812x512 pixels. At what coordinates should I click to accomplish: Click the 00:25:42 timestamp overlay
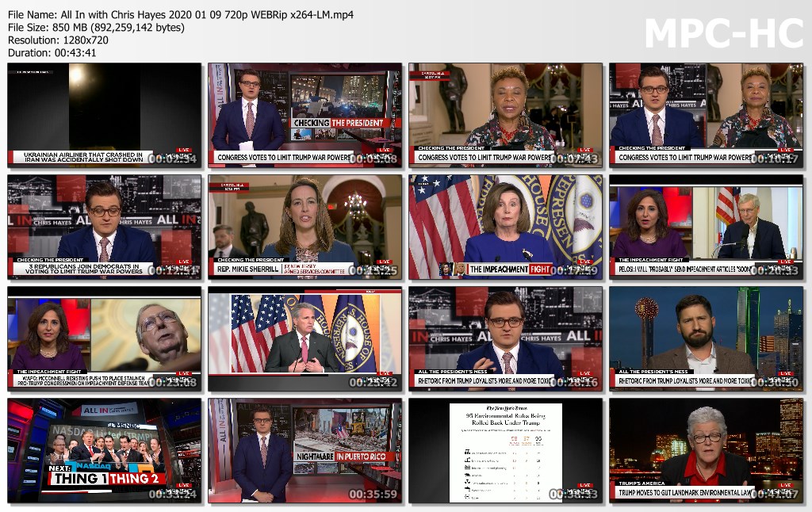pos(373,383)
